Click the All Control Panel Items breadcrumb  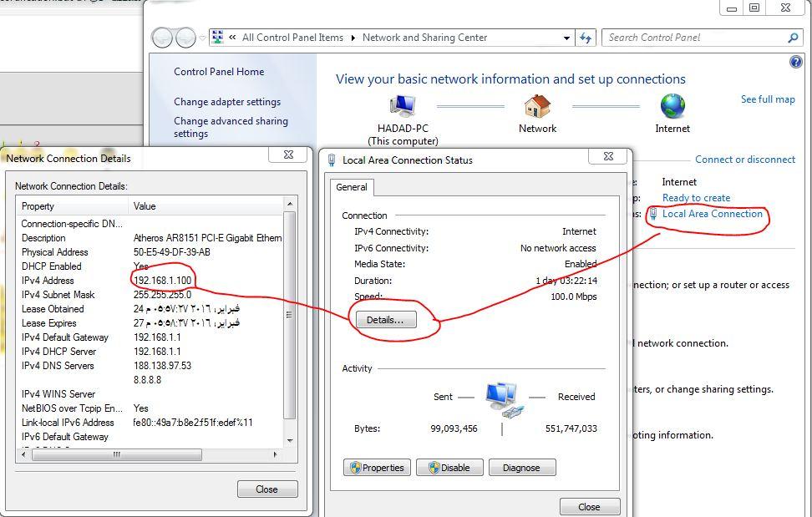tap(292, 38)
